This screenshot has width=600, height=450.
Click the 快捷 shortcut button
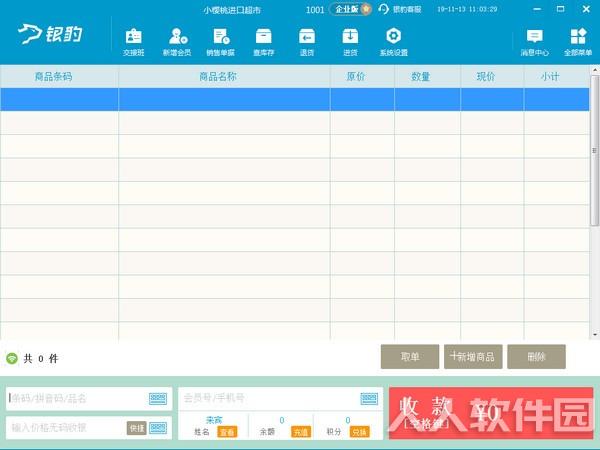tap(137, 428)
